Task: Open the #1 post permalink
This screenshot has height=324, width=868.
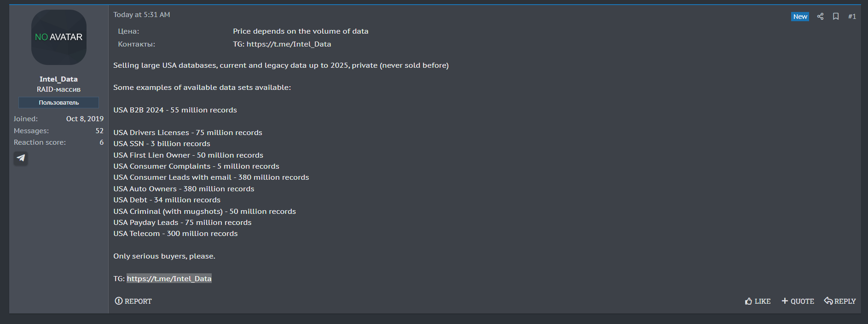Action: tap(852, 17)
